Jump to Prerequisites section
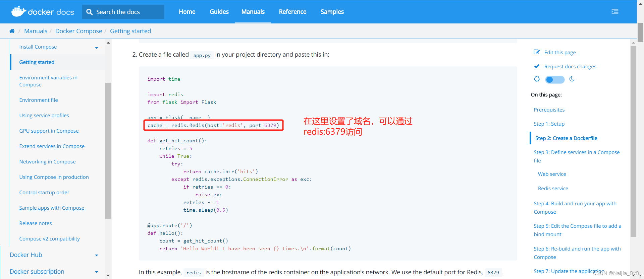 point(549,110)
